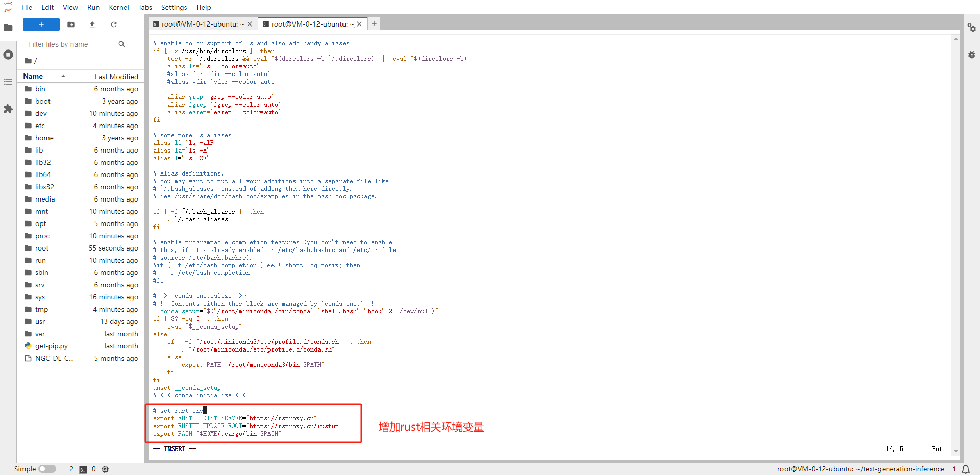980x475 pixels.
Task: Select the get-pip.py file
Action: [81, 346]
